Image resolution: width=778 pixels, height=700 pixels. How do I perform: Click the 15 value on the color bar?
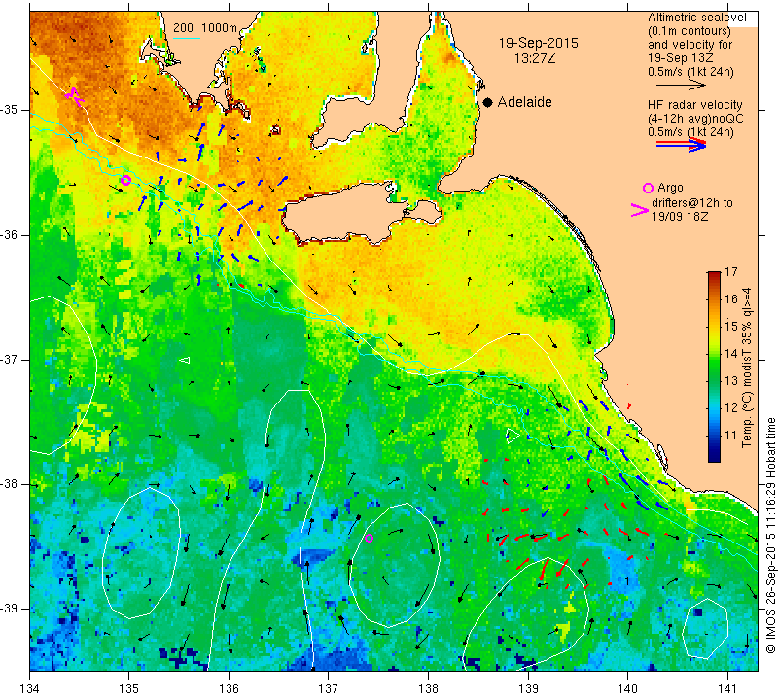tap(731, 327)
